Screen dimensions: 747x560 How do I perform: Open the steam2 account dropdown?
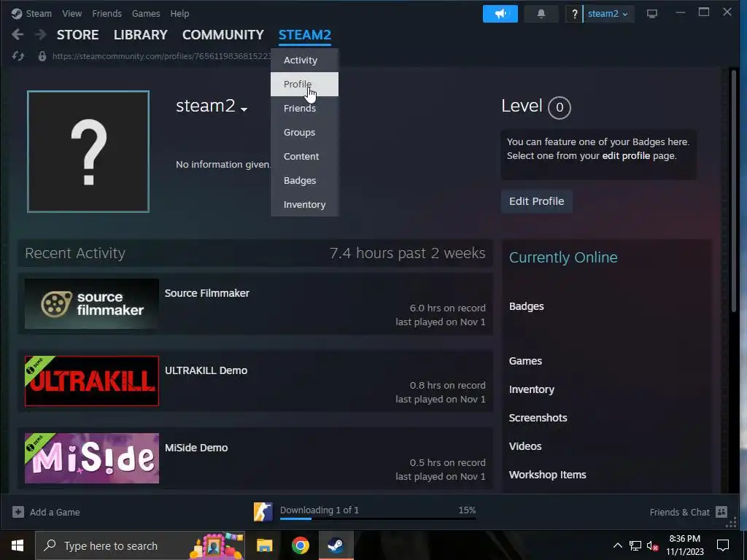coord(608,14)
